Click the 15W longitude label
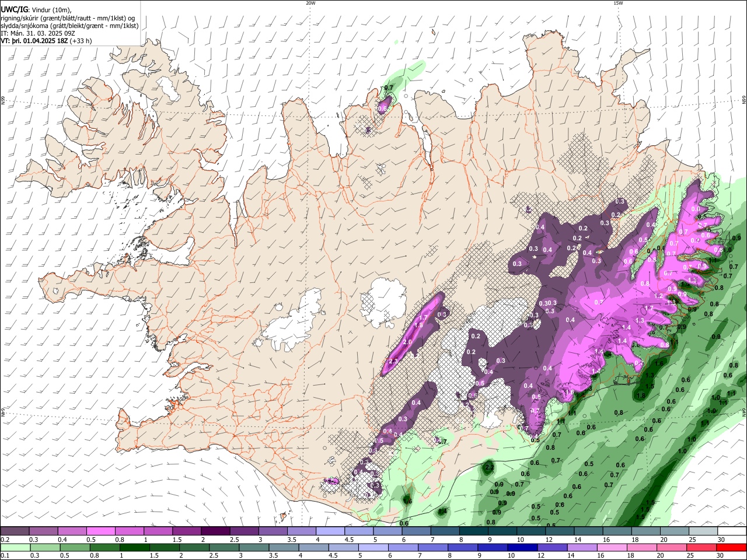The width and height of the screenshot is (747, 560). [x=618, y=3]
